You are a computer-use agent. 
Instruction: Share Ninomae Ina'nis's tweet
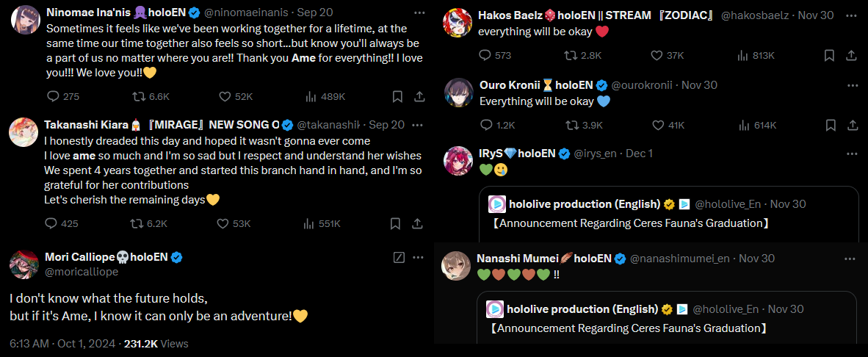419,96
